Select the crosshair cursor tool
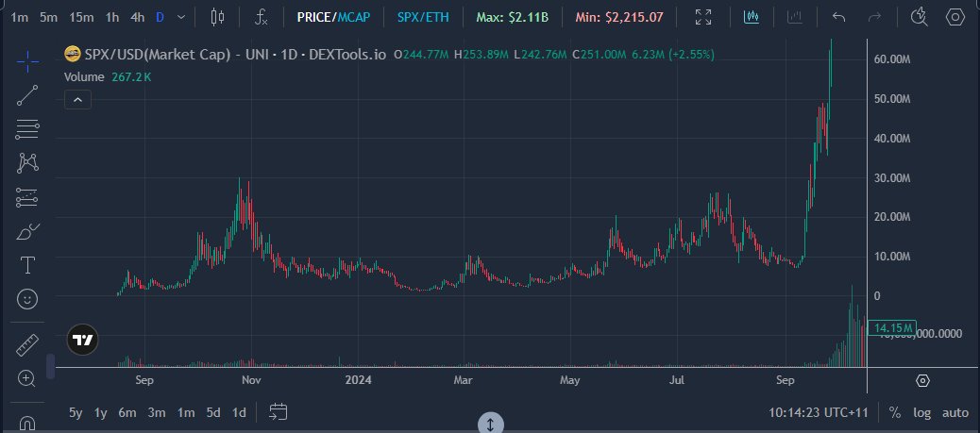The width and height of the screenshot is (980, 433). [27, 62]
